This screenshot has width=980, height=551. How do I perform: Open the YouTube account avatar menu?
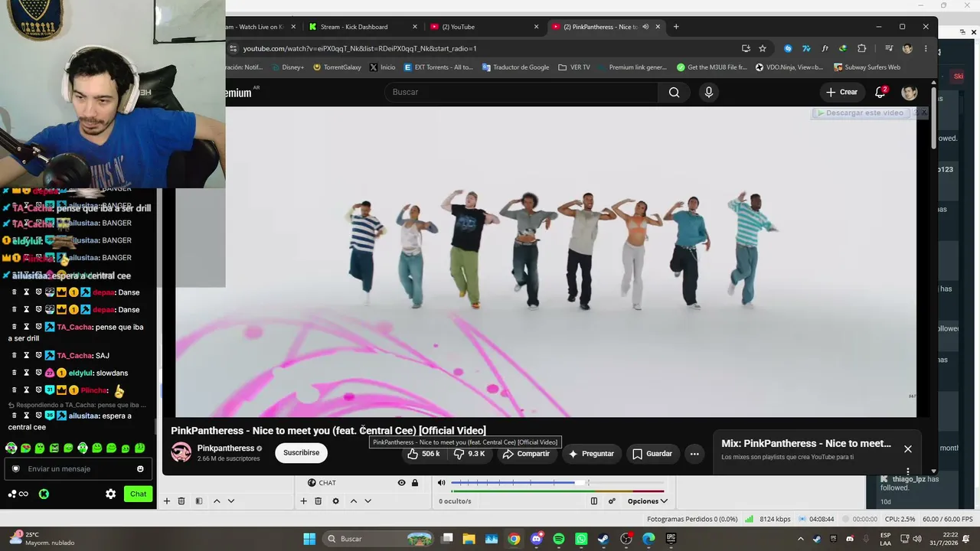(x=909, y=93)
